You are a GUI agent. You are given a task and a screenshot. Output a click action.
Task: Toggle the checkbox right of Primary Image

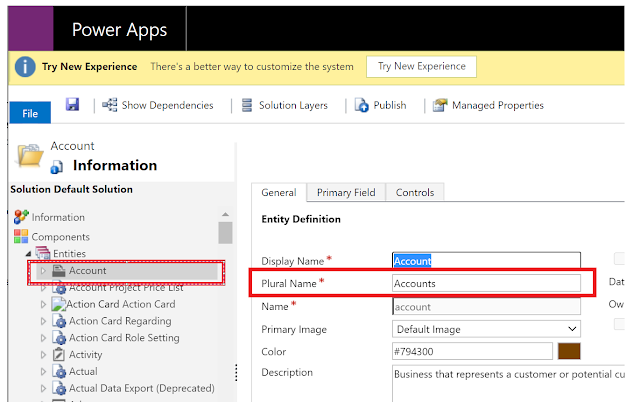pyautogui.click(x=620, y=324)
